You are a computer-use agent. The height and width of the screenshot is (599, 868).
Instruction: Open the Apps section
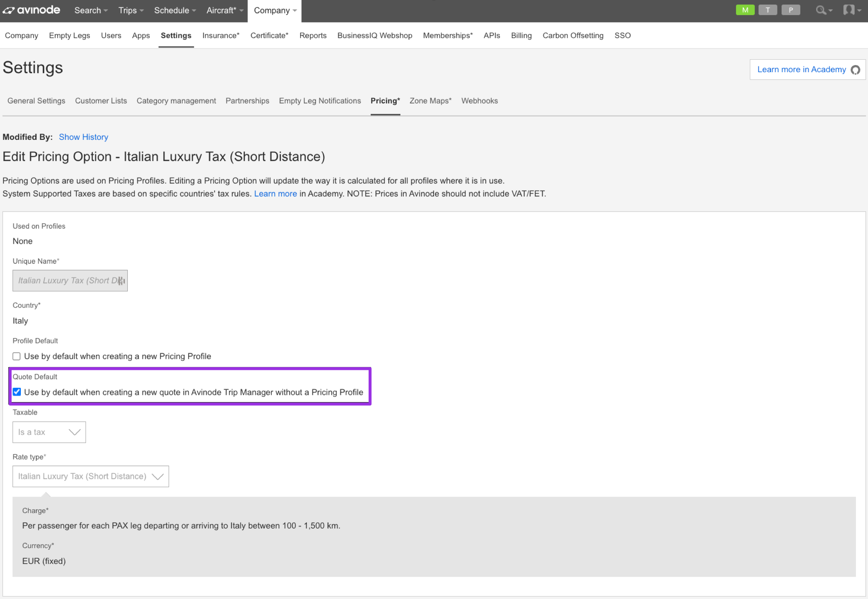141,35
